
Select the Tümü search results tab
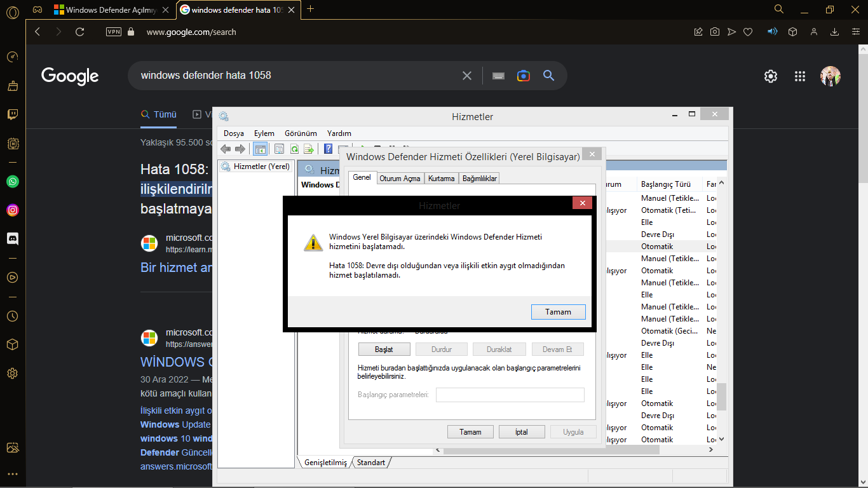[159, 114]
